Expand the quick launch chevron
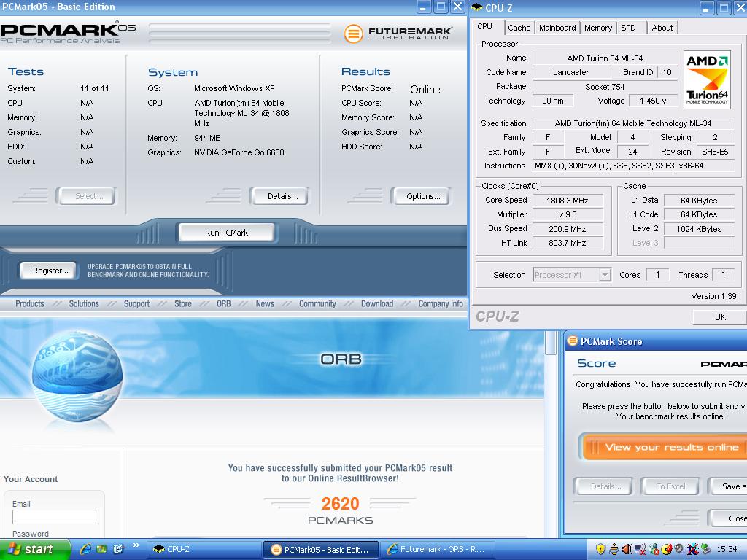Image resolution: width=747 pixels, height=560 pixels. 136,545
